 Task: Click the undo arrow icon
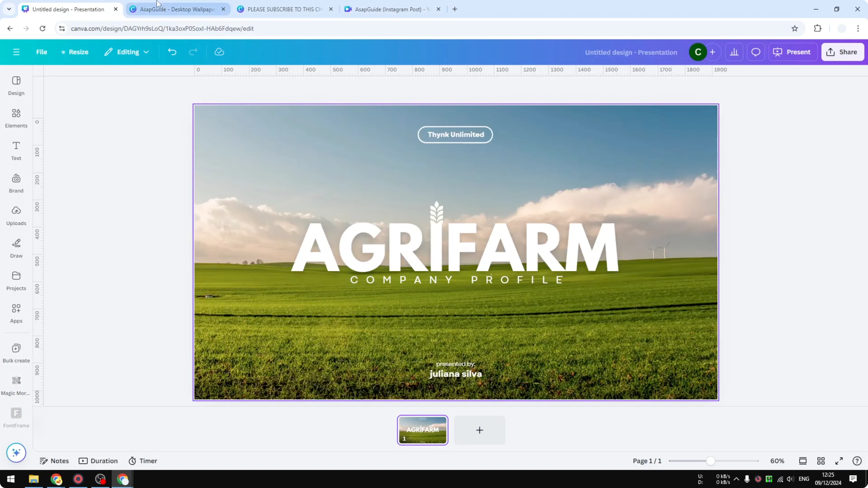click(x=172, y=52)
